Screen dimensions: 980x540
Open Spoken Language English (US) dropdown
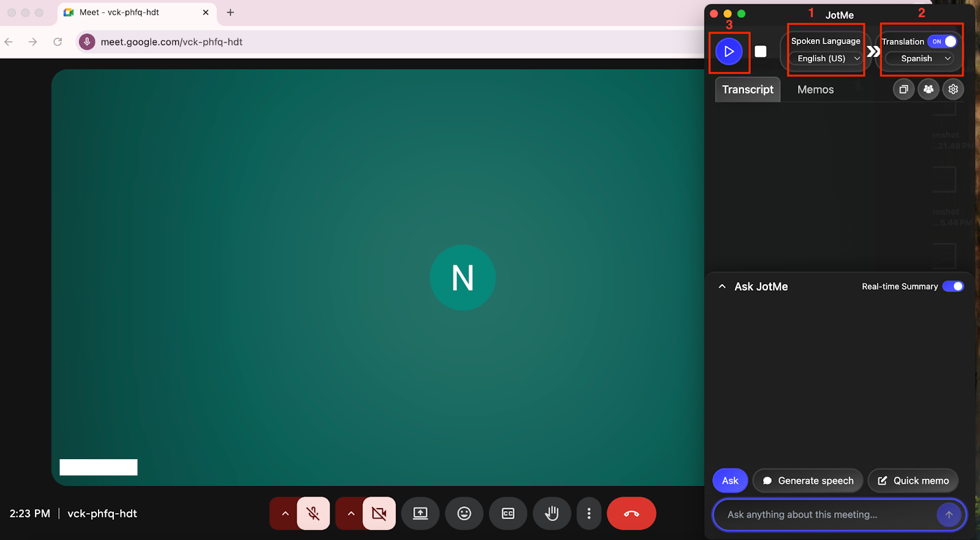tap(826, 58)
